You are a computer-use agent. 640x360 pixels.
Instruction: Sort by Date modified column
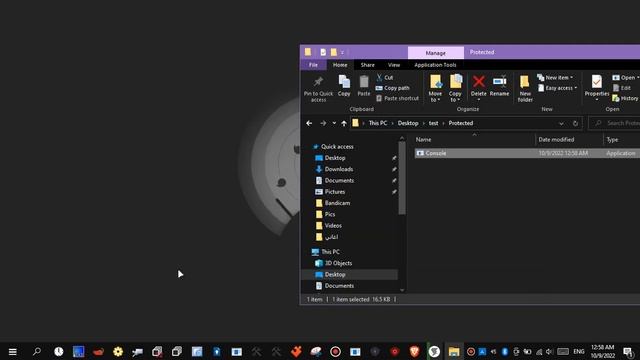556,140
